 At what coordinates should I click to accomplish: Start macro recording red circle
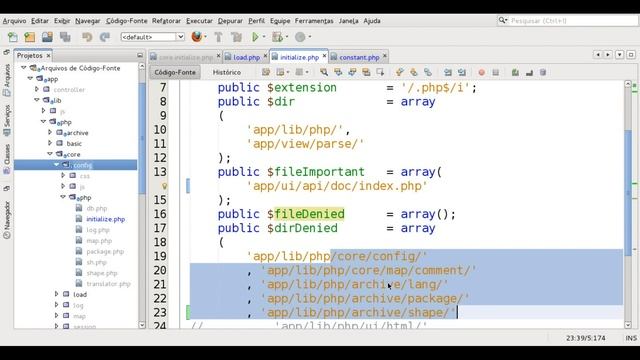482,72
